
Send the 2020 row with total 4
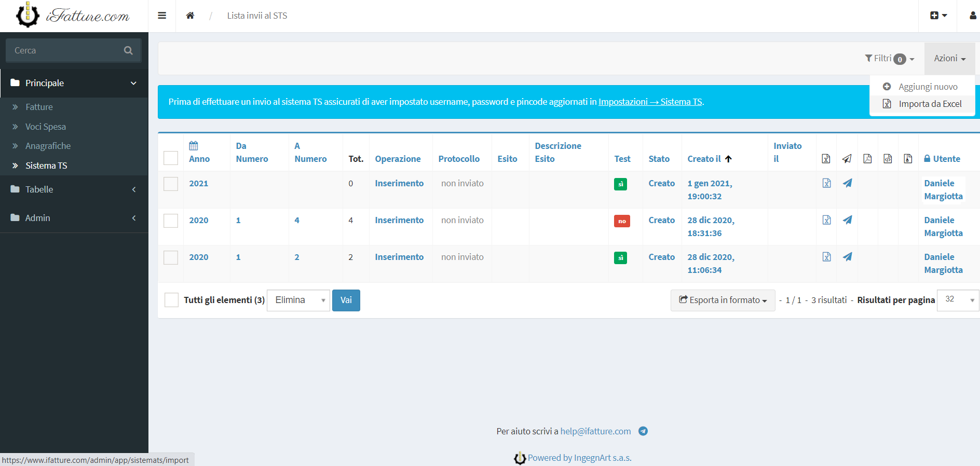[847, 220]
